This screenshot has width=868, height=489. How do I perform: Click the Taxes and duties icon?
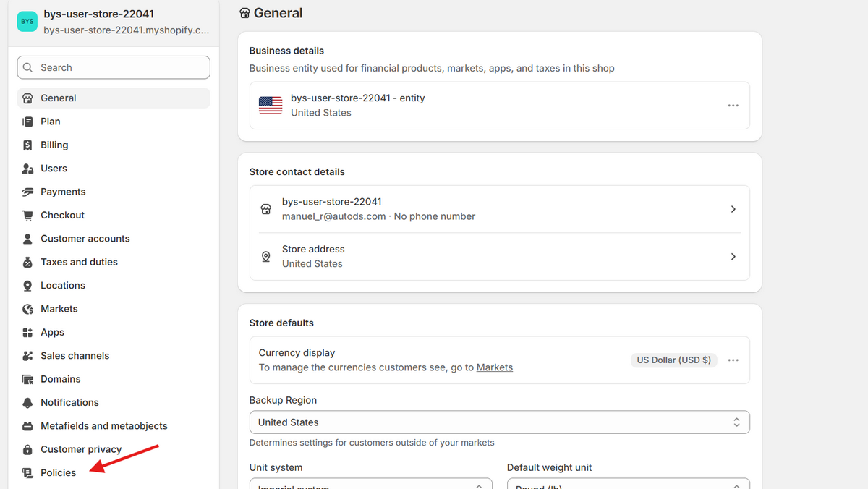tap(27, 262)
